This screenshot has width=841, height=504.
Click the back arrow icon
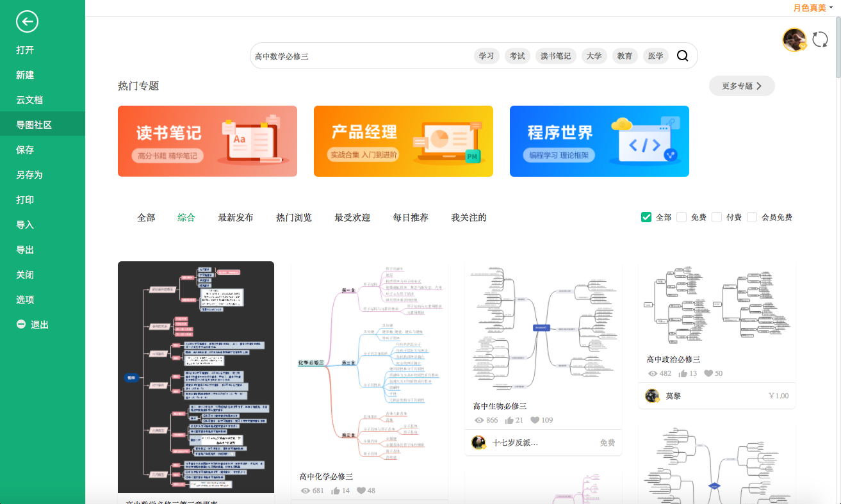point(27,22)
